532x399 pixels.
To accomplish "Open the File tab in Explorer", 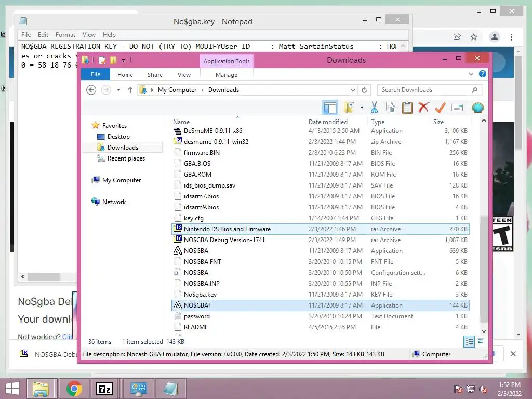I will pos(96,74).
